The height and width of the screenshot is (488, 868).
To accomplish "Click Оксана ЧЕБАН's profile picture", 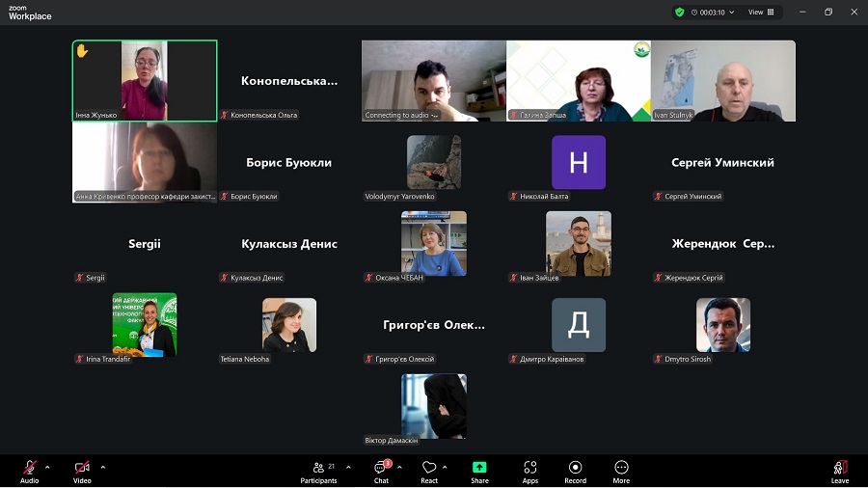I will (x=434, y=243).
